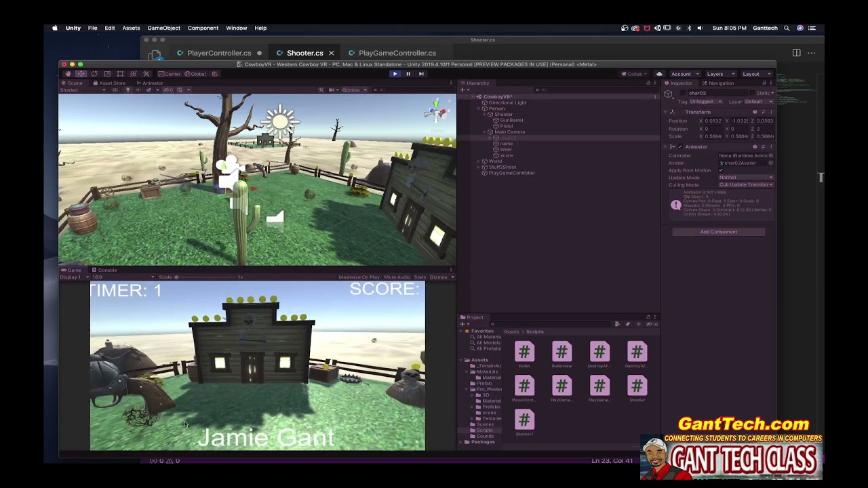The image size is (868, 488).
Task: Click the scene orientation gizmo
Action: (436, 113)
